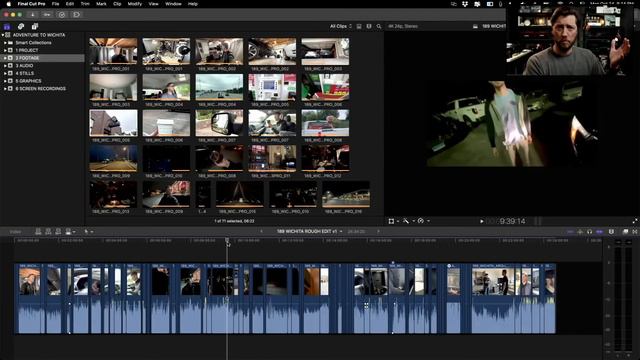
Task: Click the viewer timecode display
Action: pyautogui.click(x=506, y=221)
